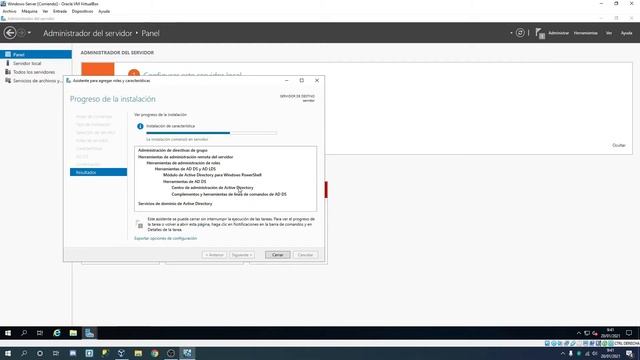Click the forward arrow in Server Manager header
Screen dimensions: 640x360
pyautogui.click(x=22, y=33)
